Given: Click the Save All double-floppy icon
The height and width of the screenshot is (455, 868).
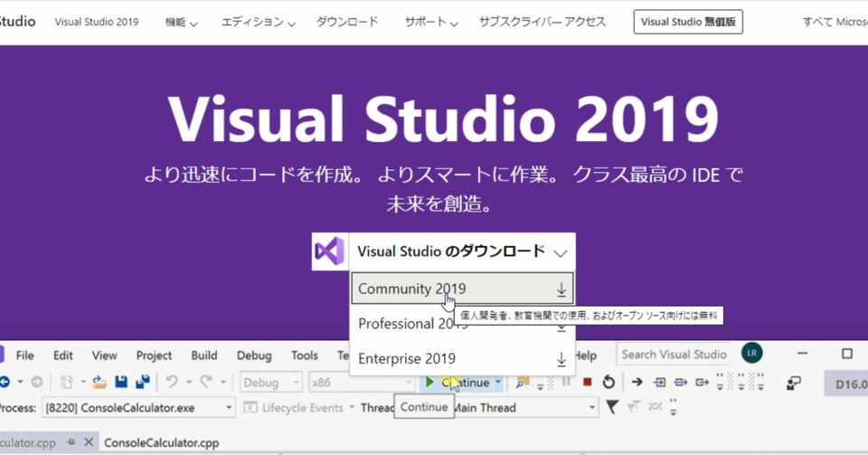Looking at the screenshot, I should coord(143,382).
